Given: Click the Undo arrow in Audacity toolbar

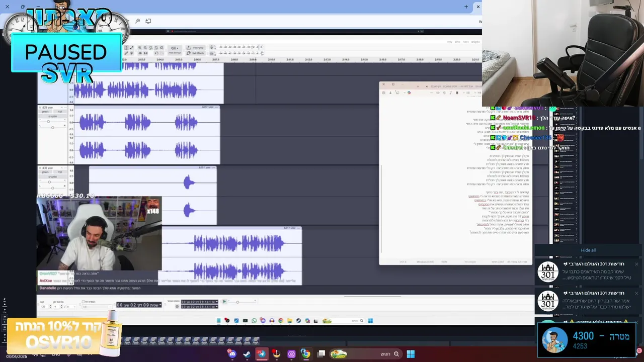Looking at the screenshot, I should coord(156,53).
